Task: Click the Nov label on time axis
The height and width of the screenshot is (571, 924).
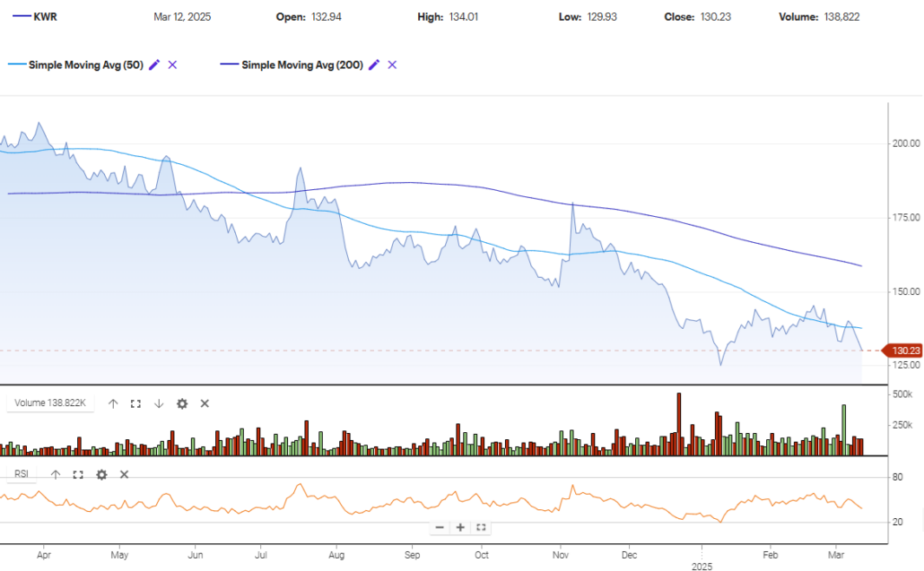Action: [x=561, y=555]
